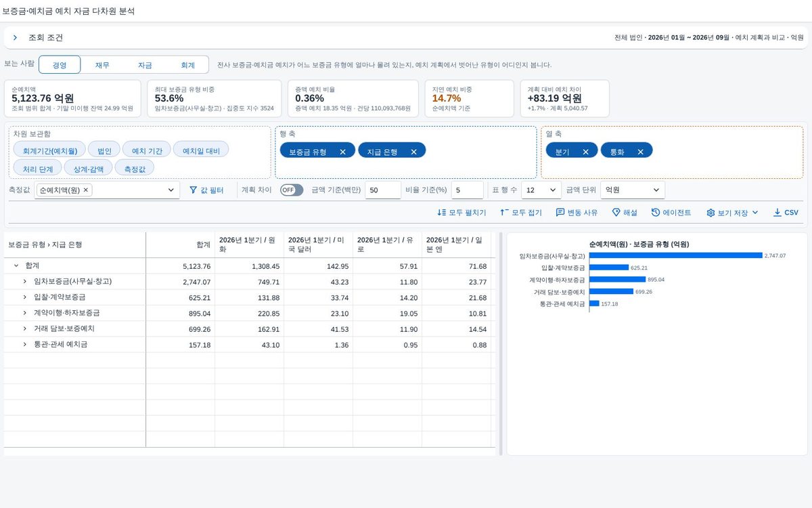Viewport: 812px width, 508px height.
Task: Expand the 거래 담보·보증예치 row
Action: pyautogui.click(x=26, y=329)
